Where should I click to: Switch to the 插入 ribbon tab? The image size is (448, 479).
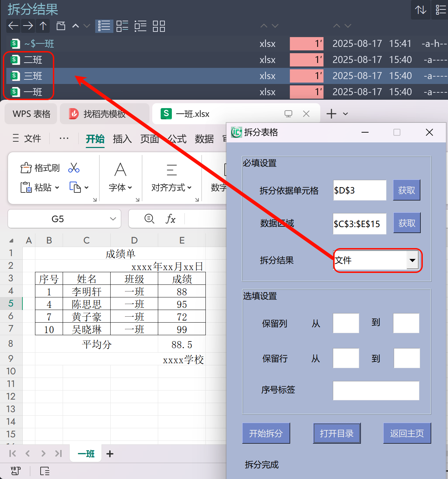[122, 139]
